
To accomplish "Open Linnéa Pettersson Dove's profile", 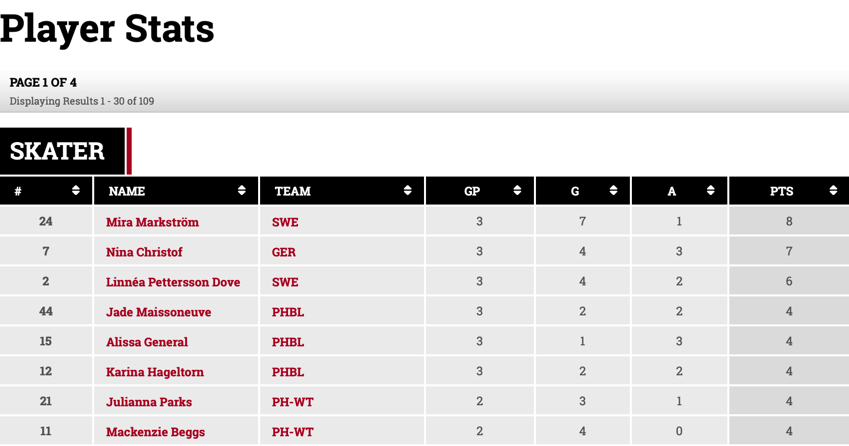I will (x=173, y=282).
